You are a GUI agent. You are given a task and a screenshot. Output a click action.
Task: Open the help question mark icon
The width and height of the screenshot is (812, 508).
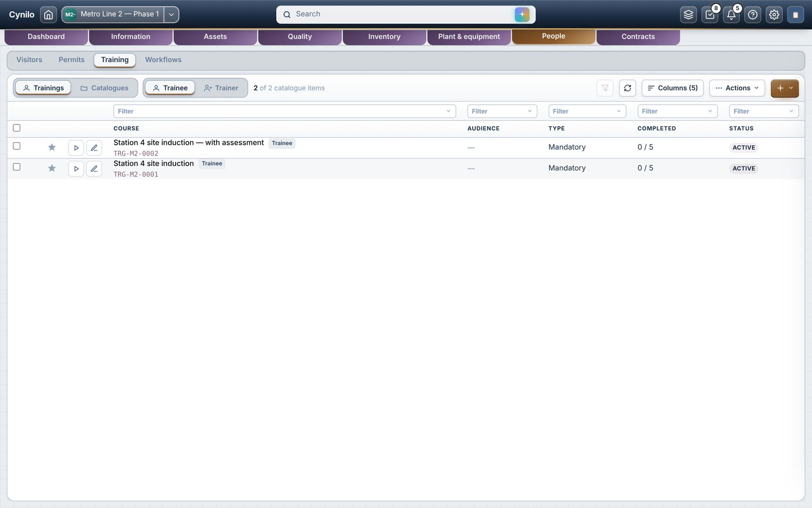(x=753, y=15)
